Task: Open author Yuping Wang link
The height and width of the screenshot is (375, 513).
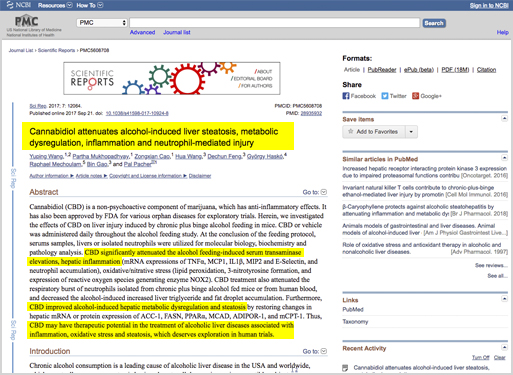Action: pos(46,156)
